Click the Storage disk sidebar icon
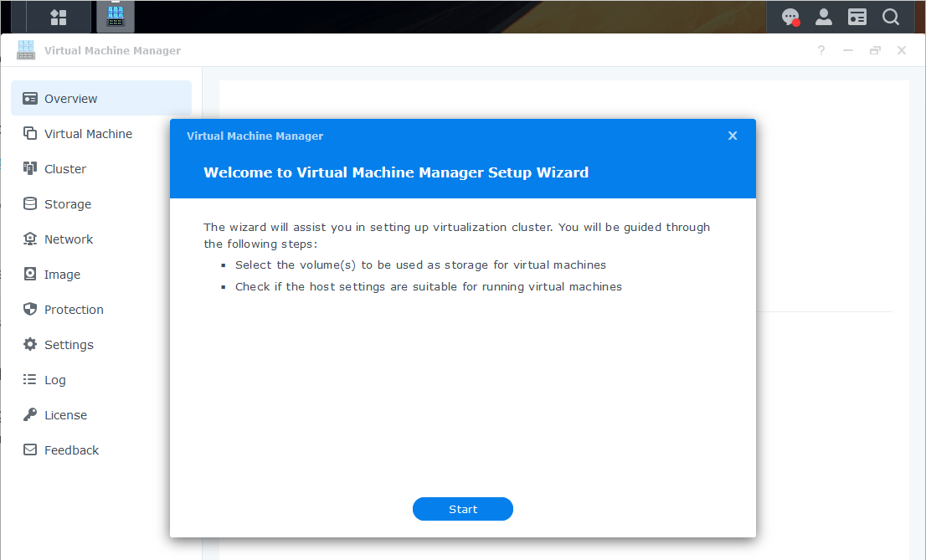 pos(30,203)
